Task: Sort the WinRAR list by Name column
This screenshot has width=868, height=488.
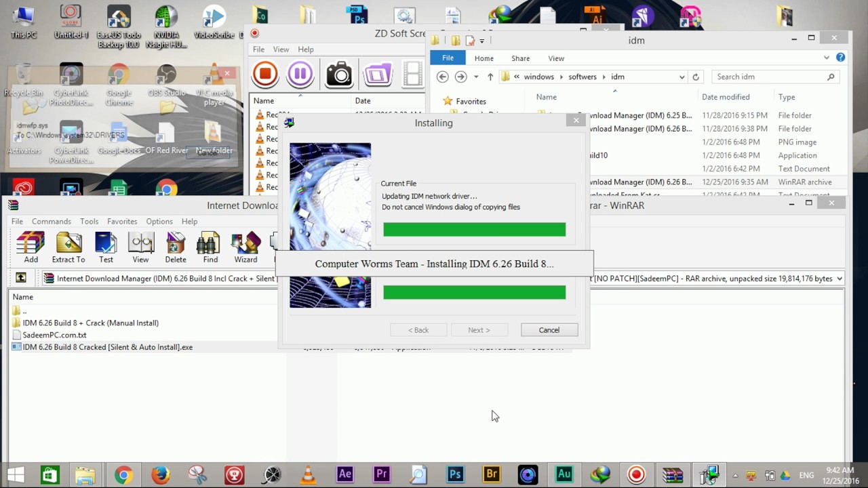Action: 22,297
